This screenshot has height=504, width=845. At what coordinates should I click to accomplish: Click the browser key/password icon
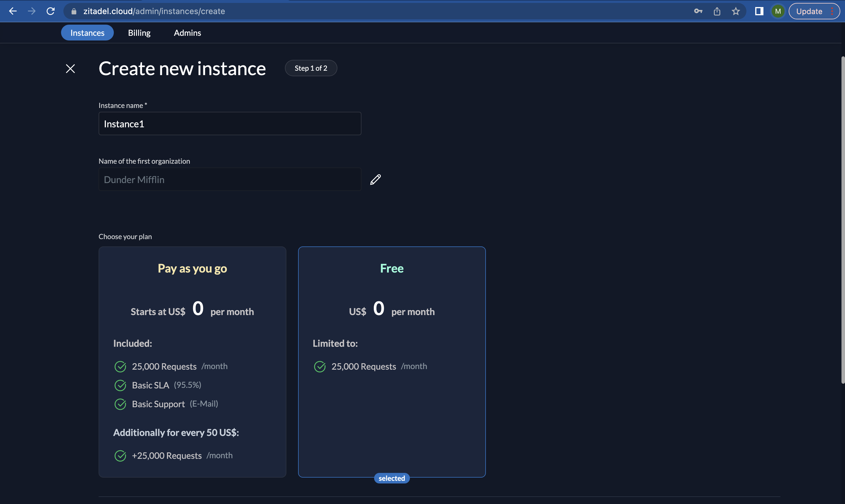pos(698,11)
